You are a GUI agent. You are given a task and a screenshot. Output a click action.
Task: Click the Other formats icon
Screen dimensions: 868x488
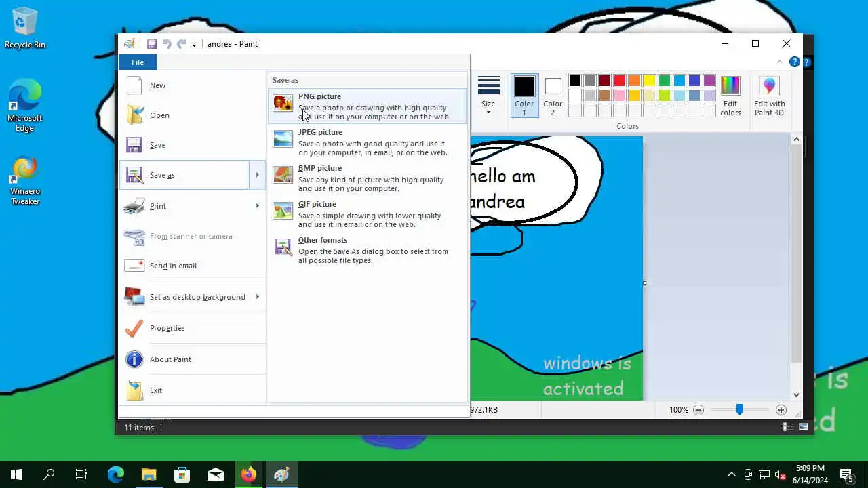[283, 247]
